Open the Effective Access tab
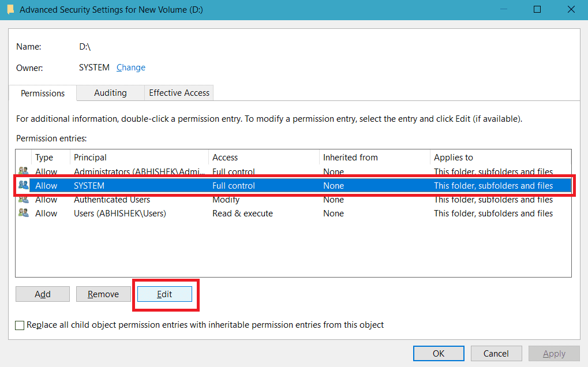This screenshot has height=367, width=588. coord(179,92)
